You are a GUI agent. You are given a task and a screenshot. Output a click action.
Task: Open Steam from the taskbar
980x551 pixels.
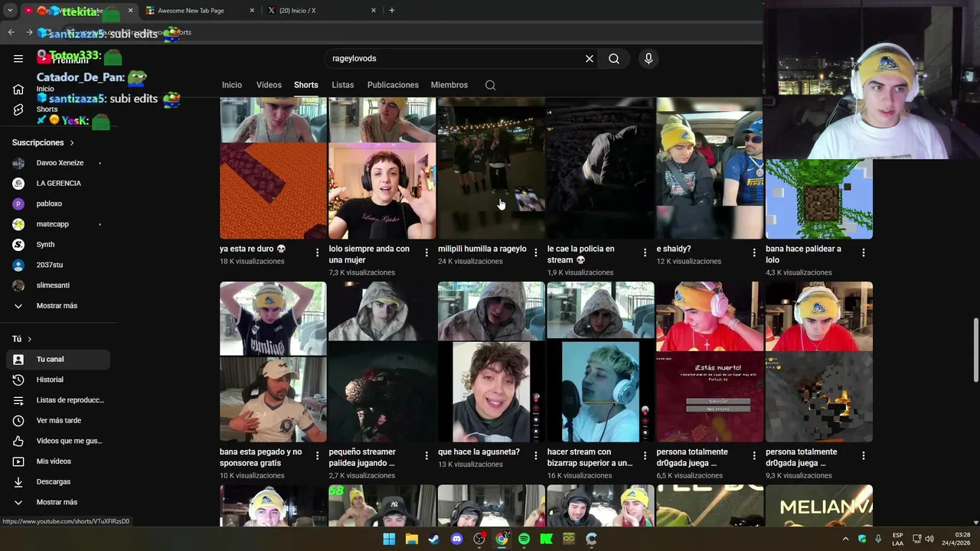click(x=434, y=539)
